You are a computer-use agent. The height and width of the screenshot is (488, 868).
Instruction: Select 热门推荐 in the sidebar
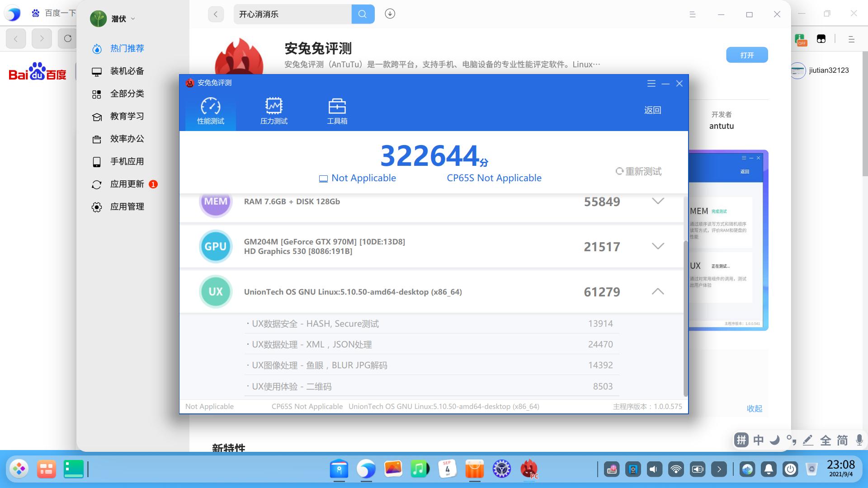pyautogui.click(x=127, y=48)
